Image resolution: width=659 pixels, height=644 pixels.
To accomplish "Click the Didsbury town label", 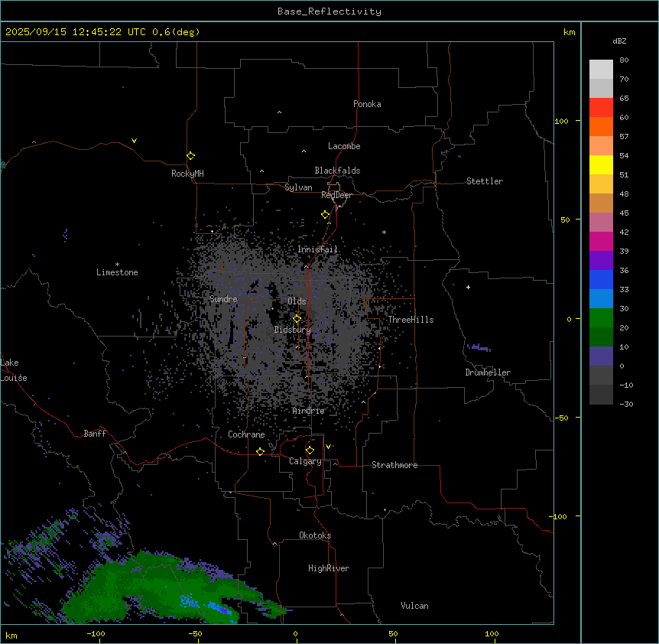I will 293,330.
